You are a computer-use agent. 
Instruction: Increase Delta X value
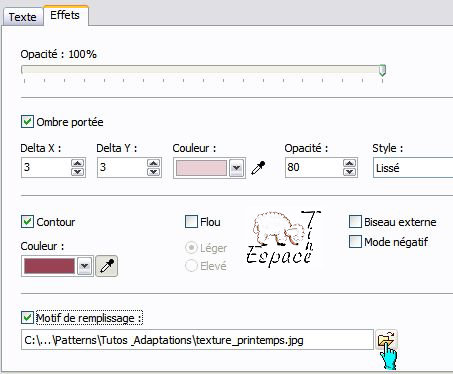[x=77, y=163]
